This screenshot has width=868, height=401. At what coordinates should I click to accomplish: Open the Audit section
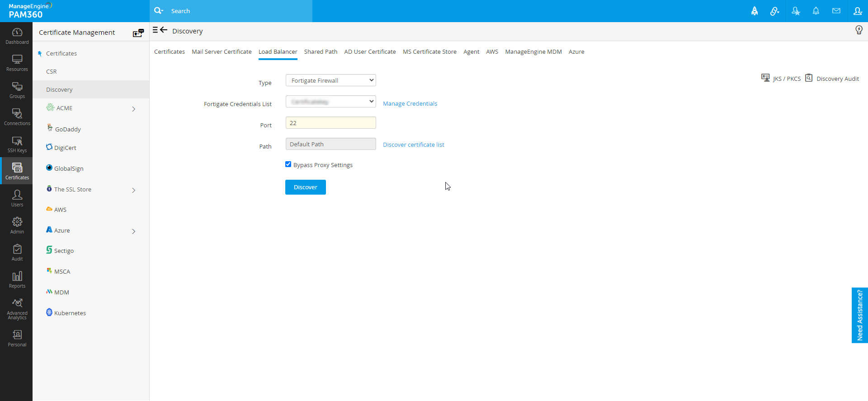click(x=17, y=252)
